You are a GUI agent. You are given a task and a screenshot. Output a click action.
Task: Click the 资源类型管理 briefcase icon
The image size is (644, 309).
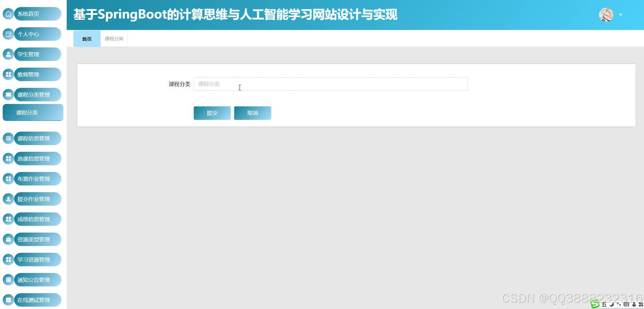pos(8,239)
